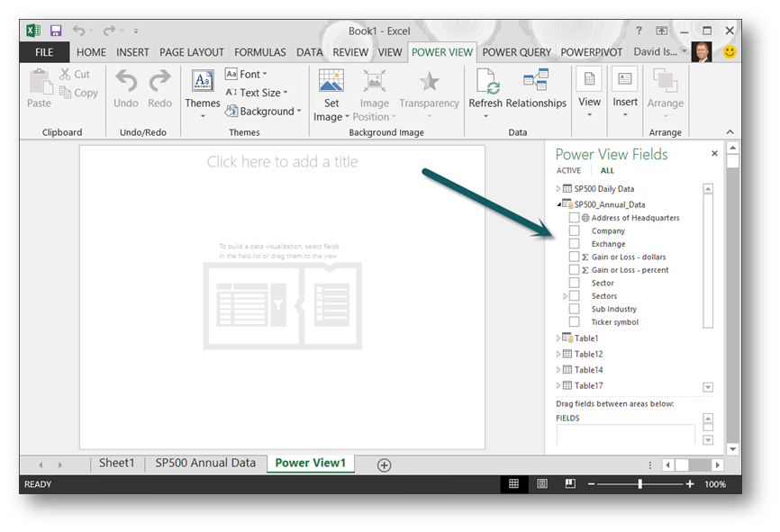This screenshot has height=532, width=780.
Task: Click the Image Position icon
Action: [x=374, y=81]
